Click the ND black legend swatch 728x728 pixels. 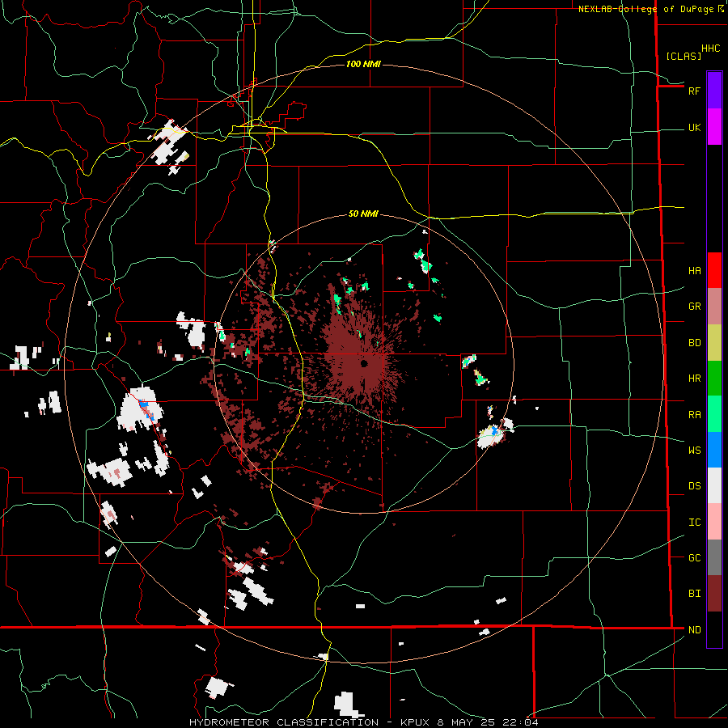(714, 629)
